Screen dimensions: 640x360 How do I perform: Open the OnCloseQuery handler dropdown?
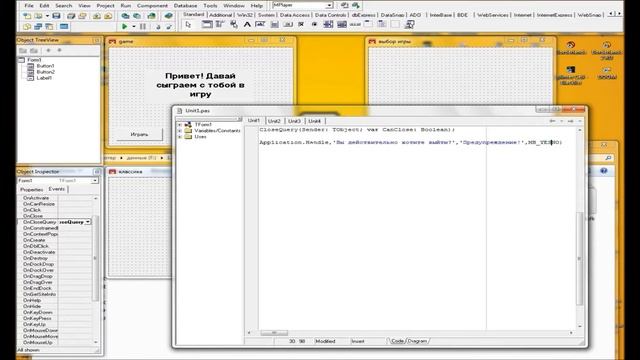coord(88,222)
